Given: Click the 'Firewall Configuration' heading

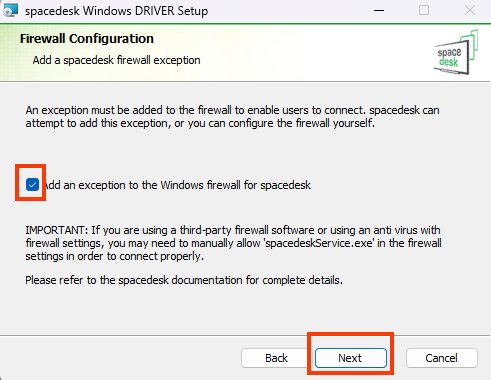Looking at the screenshot, I should (x=87, y=39).
